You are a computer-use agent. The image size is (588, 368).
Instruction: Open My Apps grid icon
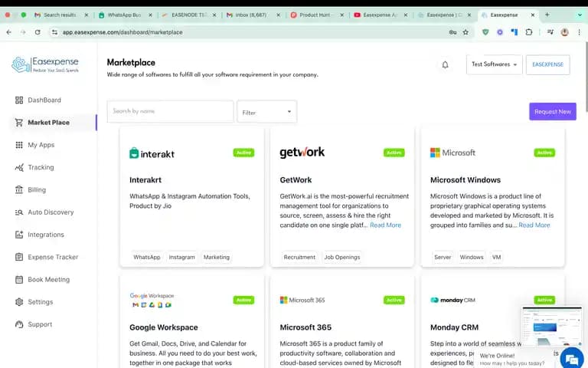click(19, 145)
